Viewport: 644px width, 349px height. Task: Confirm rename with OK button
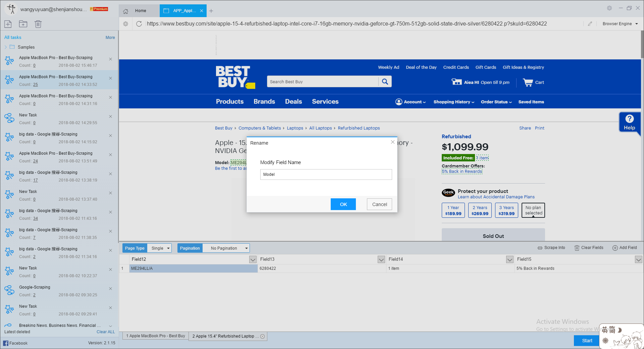(x=343, y=204)
